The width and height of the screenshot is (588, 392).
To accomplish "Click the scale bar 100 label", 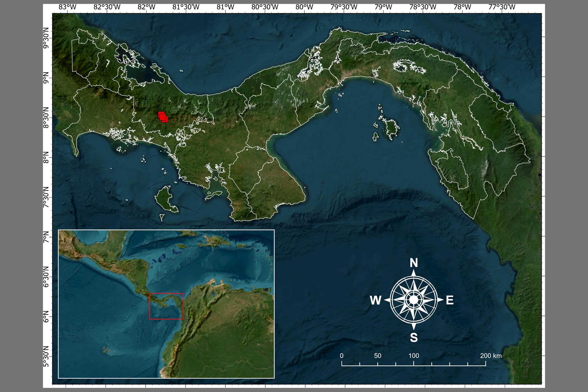I will [x=413, y=356].
